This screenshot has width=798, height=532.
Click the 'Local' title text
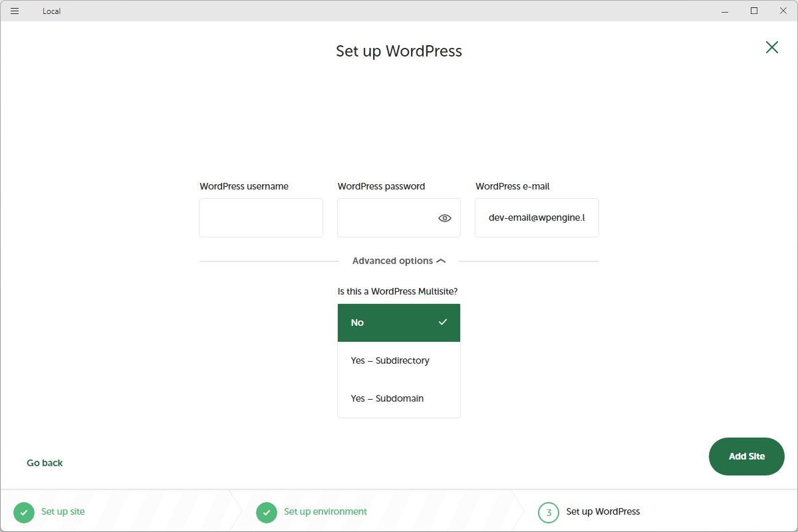click(x=51, y=11)
